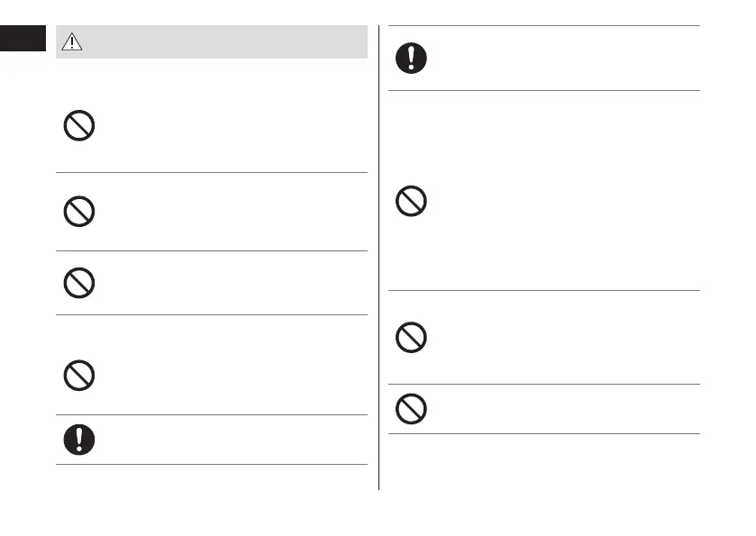Image resolution: width=756 pixels, height=536 pixels.
Task: Click the exclamation mark icon in right column
Action: 411,59
